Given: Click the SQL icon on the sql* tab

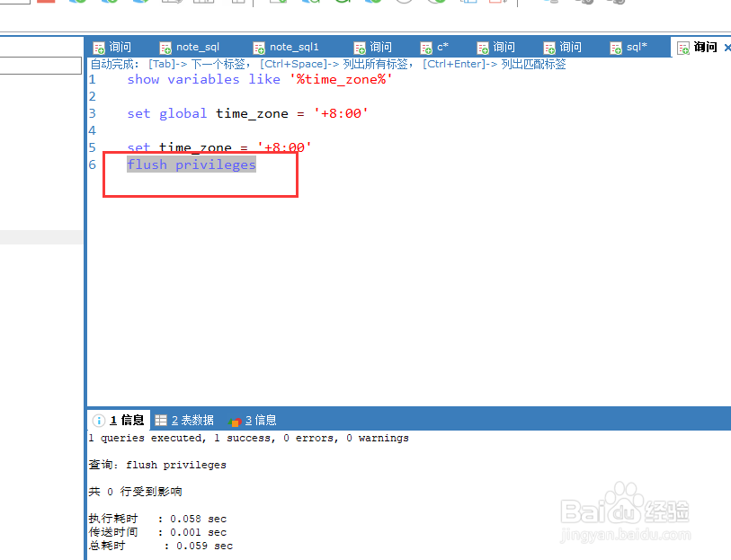Looking at the screenshot, I should (x=617, y=46).
